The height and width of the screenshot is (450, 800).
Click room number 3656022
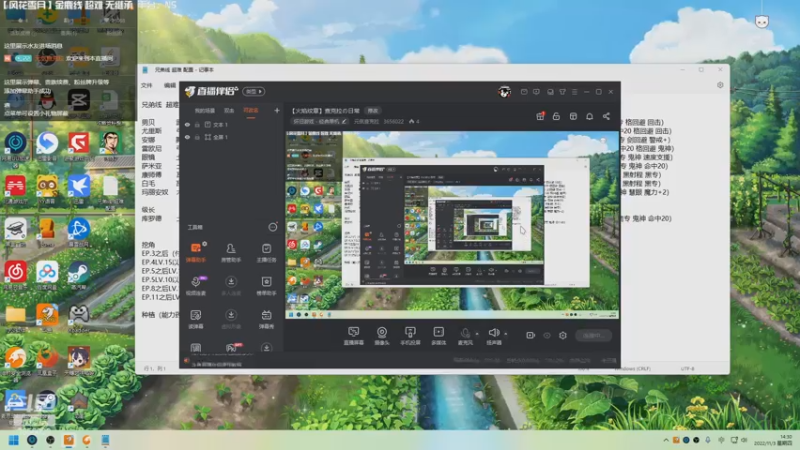[393, 121]
